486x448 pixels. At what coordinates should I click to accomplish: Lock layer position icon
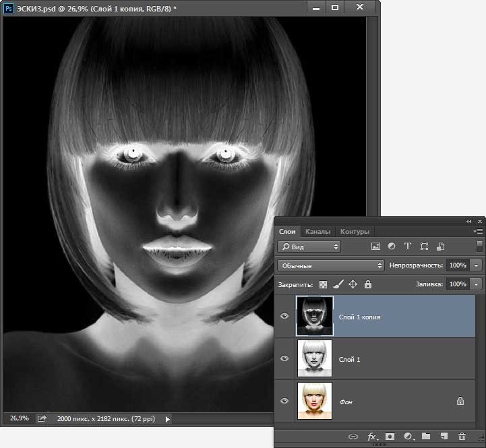click(353, 284)
